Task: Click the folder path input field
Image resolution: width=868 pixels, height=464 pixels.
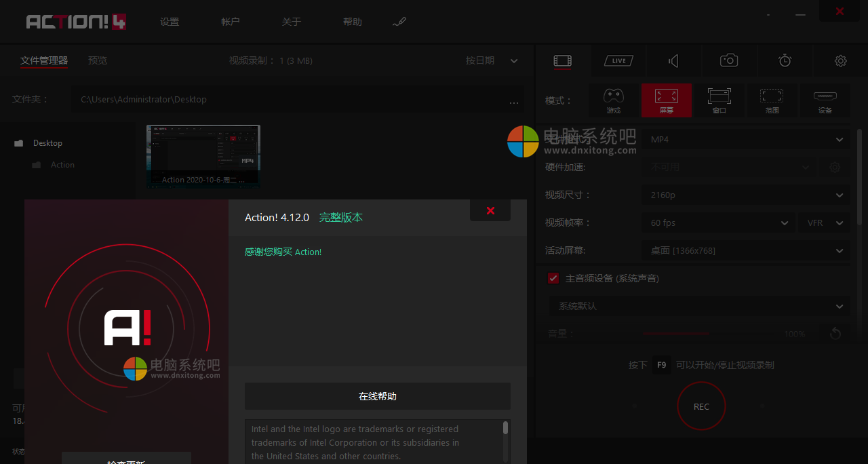Action: click(288, 100)
